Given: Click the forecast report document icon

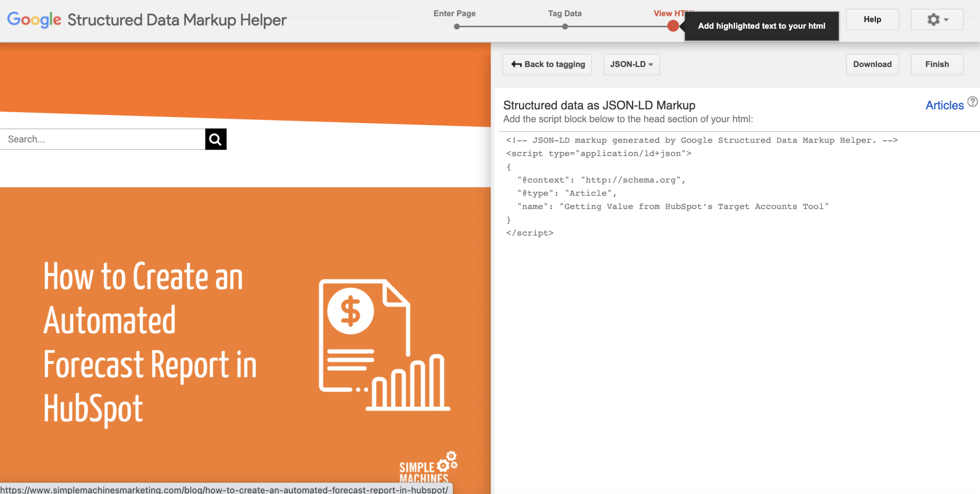Looking at the screenshot, I should 384,345.
